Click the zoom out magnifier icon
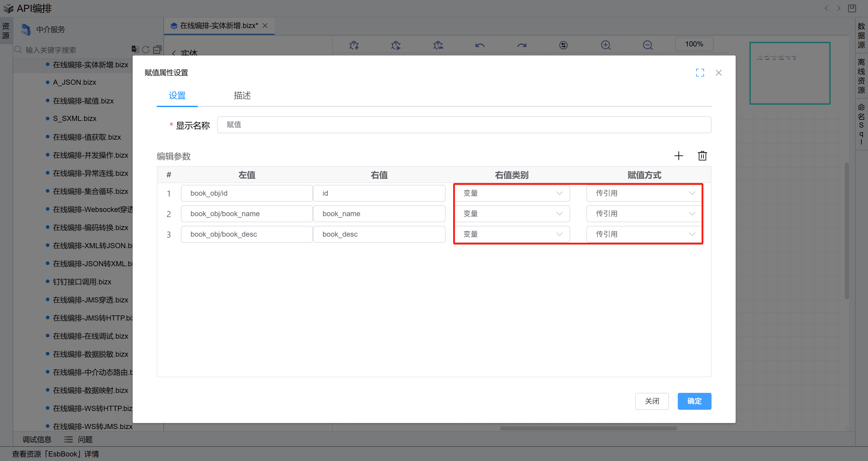This screenshot has width=868, height=461. 647,45
